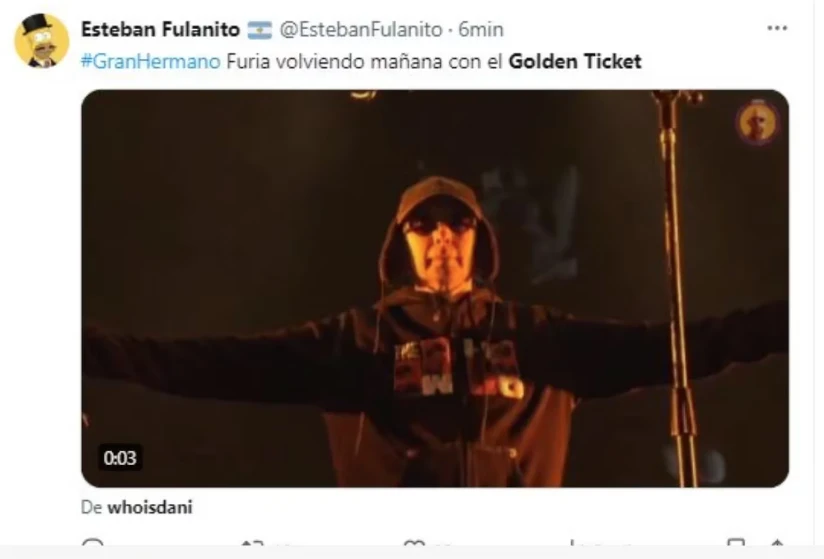The width and height of the screenshot is (824, 559).
Task: Open the 6min tweet timestamp
Action: (481, 29)
